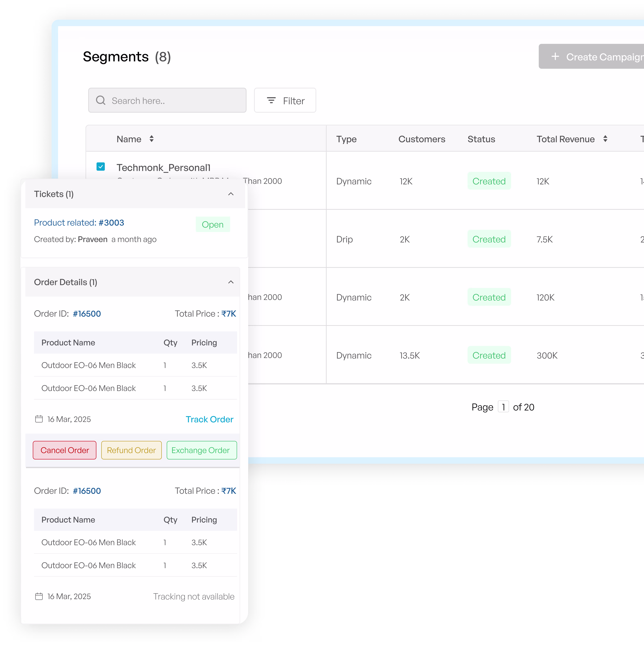Collapse the Tickets (1) section
644x647 pixels.
click(x=231, y=194)
